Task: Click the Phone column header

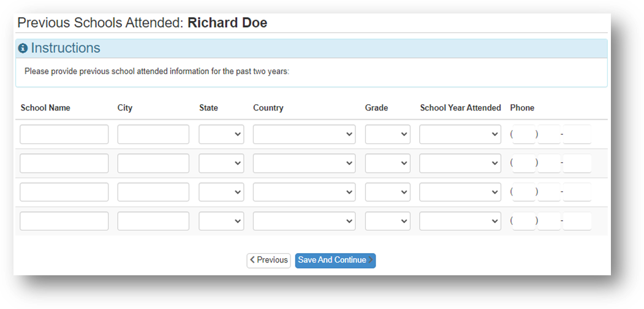Action: point(522,108)
